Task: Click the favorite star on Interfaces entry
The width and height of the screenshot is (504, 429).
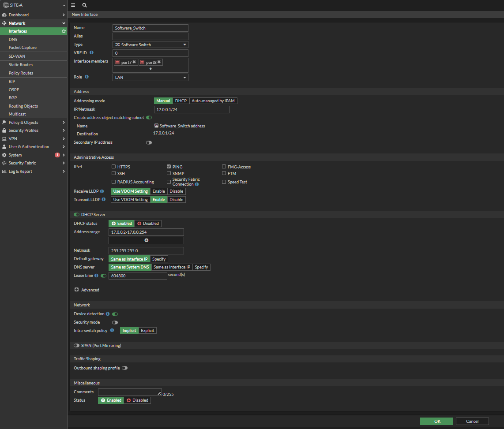Action: pos(64,31)
